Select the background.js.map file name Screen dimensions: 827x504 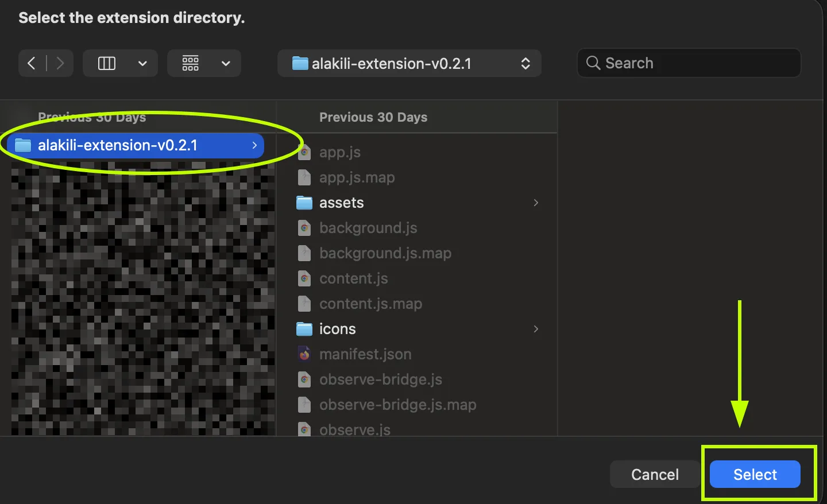[x=385, y=253]
